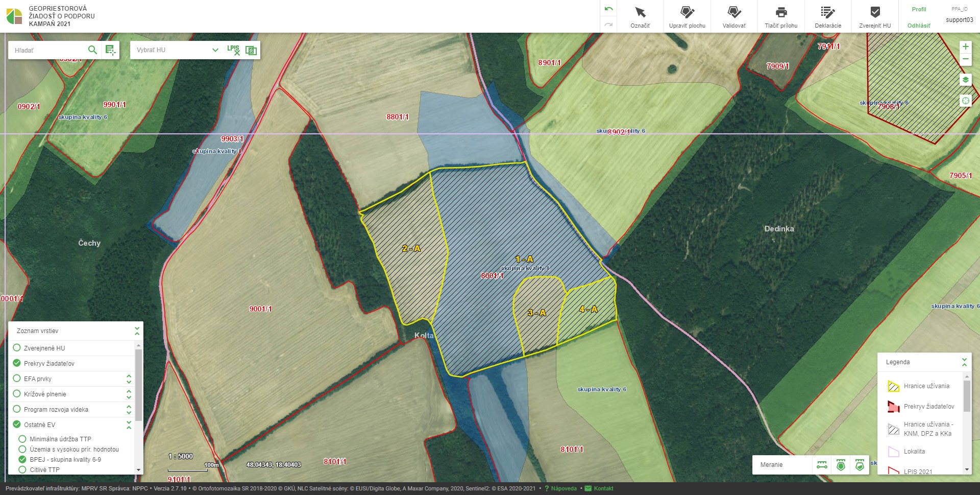Image resolution: width=980 pixels, height=495 pixels.
Task: Click the Kontakt envelope icon in footer
Action: click(588, 488)
